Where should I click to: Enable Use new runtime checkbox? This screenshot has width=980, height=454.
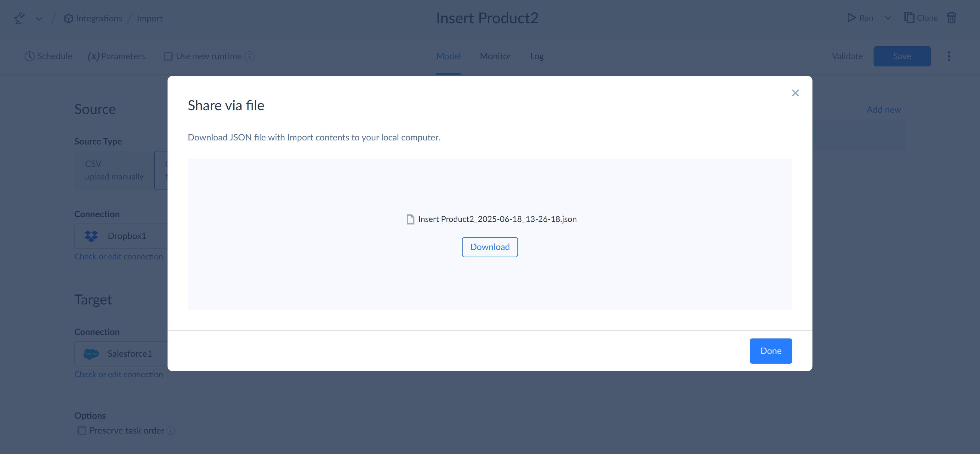click(x=168, y=56)
